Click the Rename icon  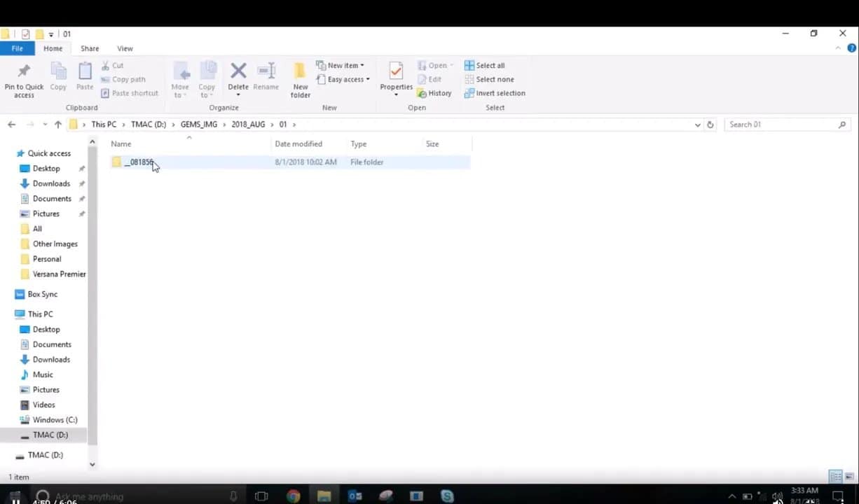[266, 77]
